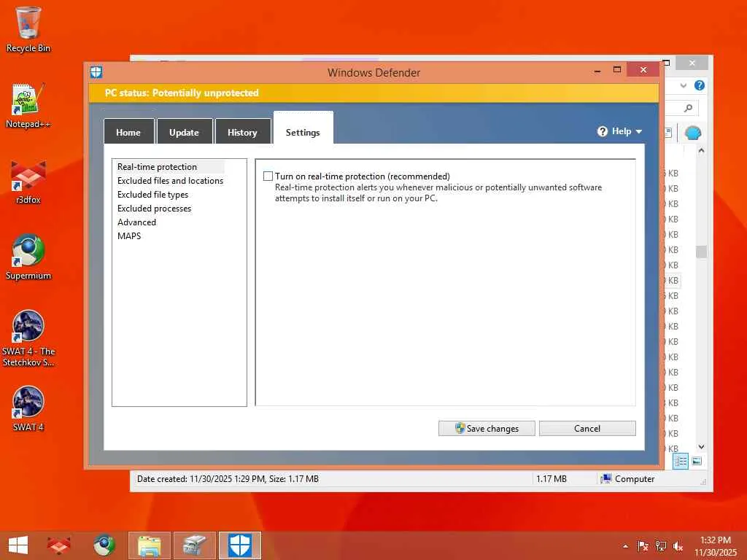Open the Action Center flag icon

click(x=643, y=545)
